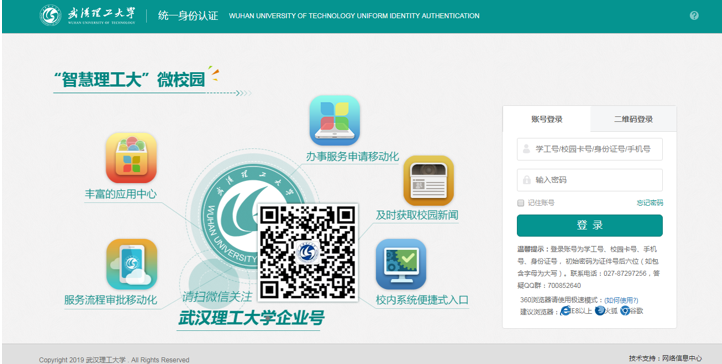Click the 校内系统便捷式入口 monitor icon

401,264
